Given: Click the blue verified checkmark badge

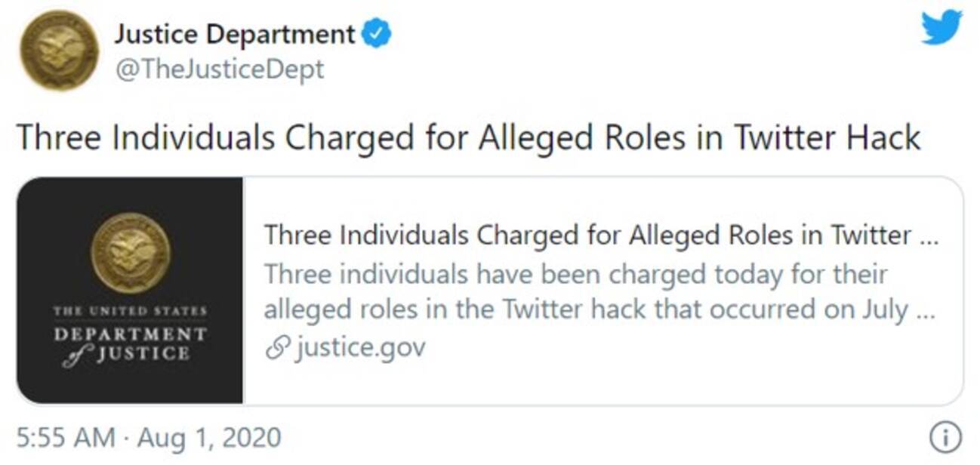Looking at the screenshot, I should click(377, 35).
